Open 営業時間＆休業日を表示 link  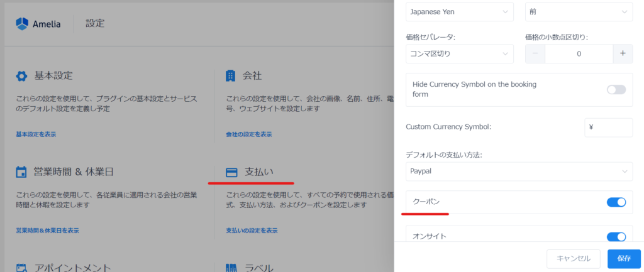pyautogui.click(x=48, y=231)
